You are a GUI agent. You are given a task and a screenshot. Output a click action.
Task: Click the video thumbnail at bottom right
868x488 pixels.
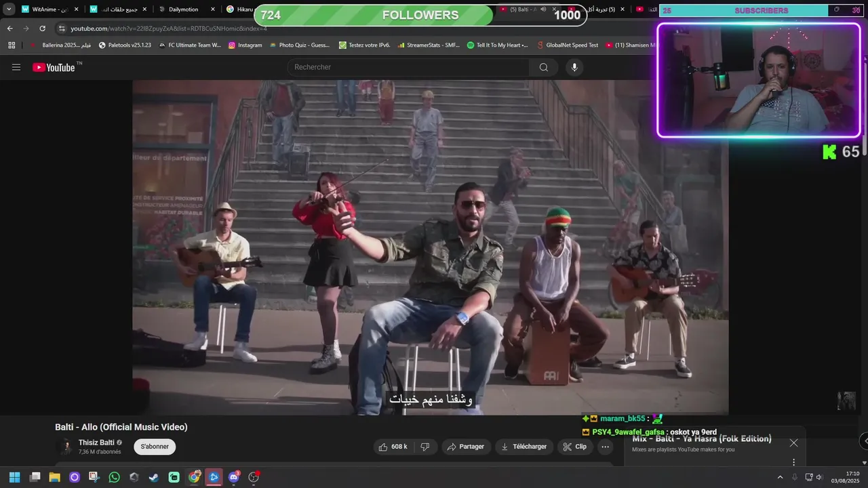[x=846, y=401]
